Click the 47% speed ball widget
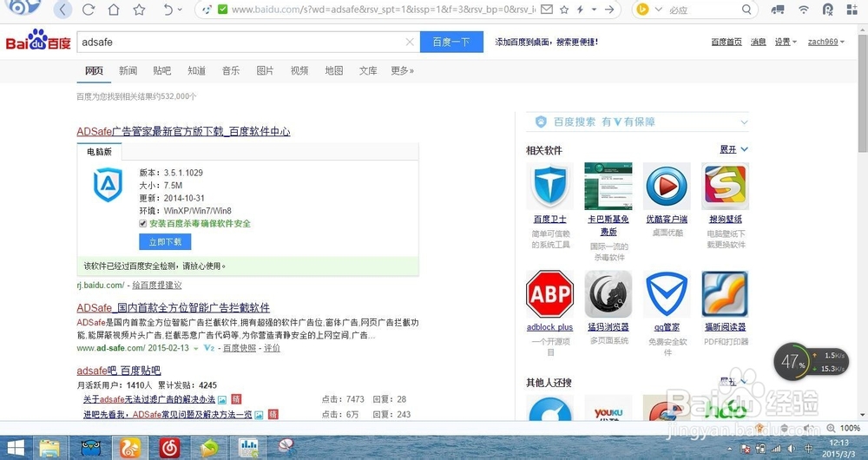 [792, 361]
